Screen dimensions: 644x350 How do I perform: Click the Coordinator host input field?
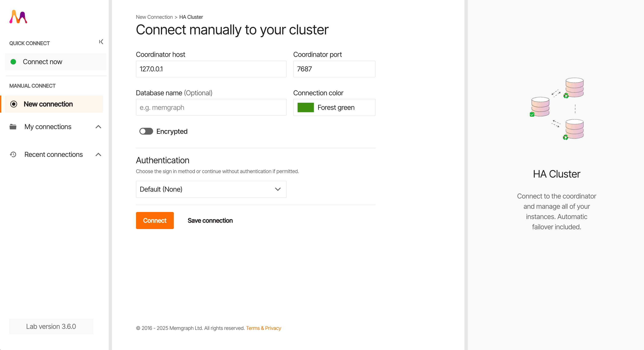tap(211, 69)
